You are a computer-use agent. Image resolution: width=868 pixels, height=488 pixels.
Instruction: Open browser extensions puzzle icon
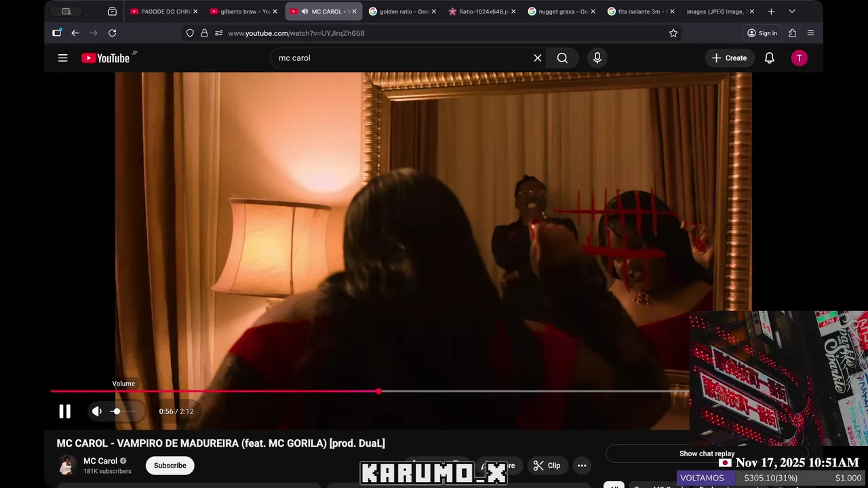click(792, 33)
